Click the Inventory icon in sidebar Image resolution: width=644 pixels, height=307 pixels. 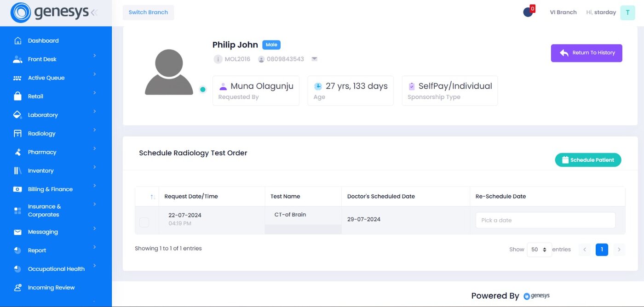[x=17, y=171]
